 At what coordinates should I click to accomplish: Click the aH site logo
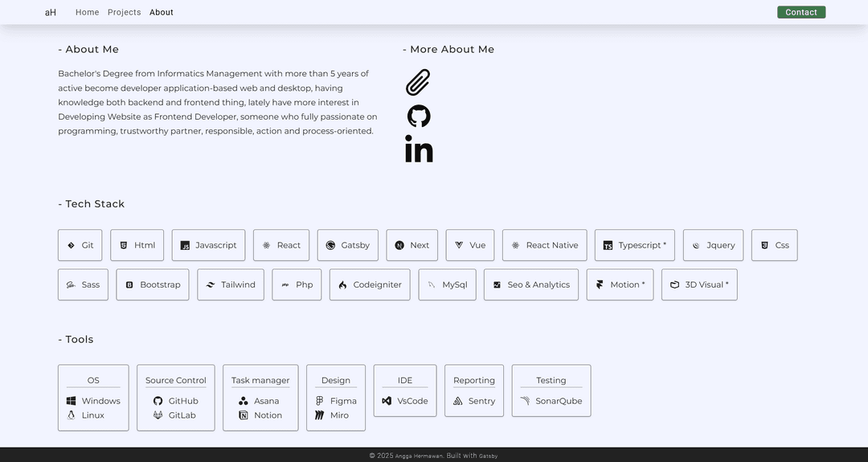pyautogui.click(x=51, y=12)
